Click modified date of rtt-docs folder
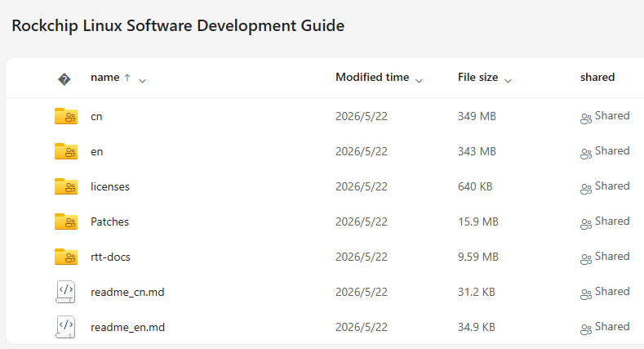The height and width of the screenshot is (349, 644). (x=362, y=257)
